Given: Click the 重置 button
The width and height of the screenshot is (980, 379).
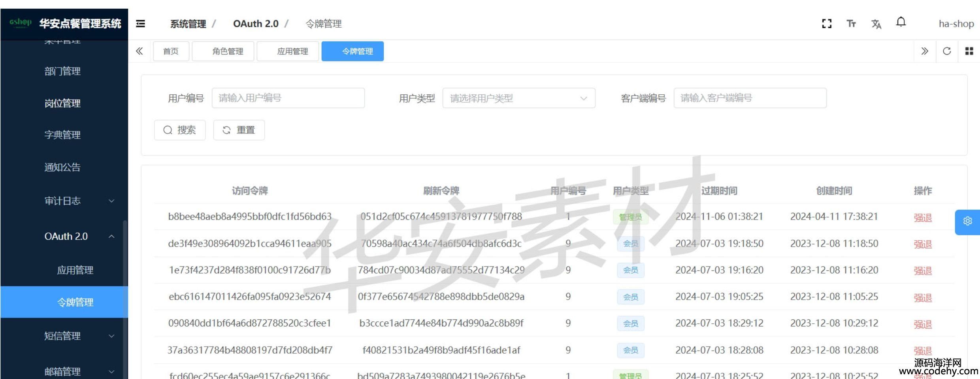Looking at the screenshot, I should [x=239, y=130].
